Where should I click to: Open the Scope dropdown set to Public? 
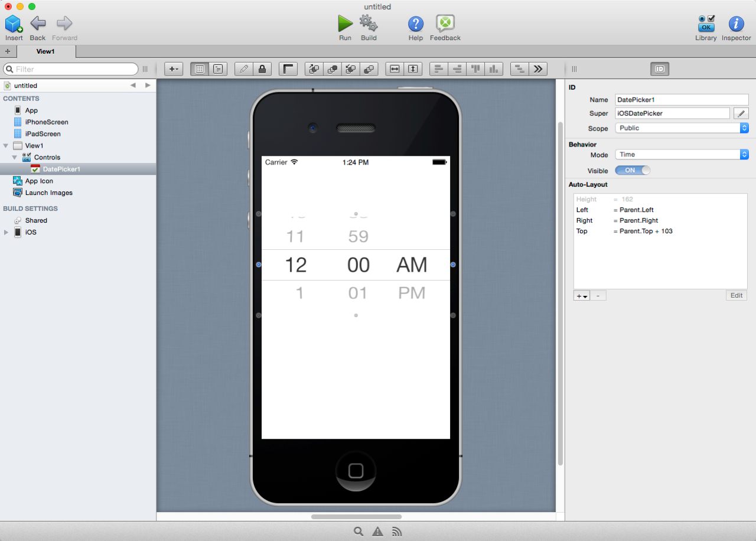(x=682, y=128)
